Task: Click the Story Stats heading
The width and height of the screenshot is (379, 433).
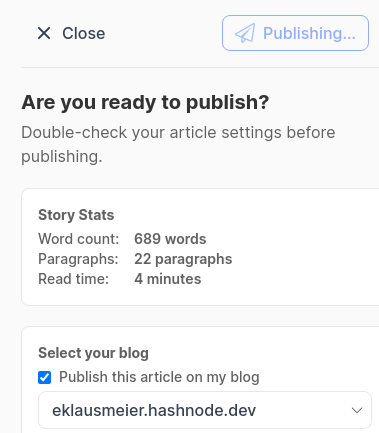Action: 76,215
